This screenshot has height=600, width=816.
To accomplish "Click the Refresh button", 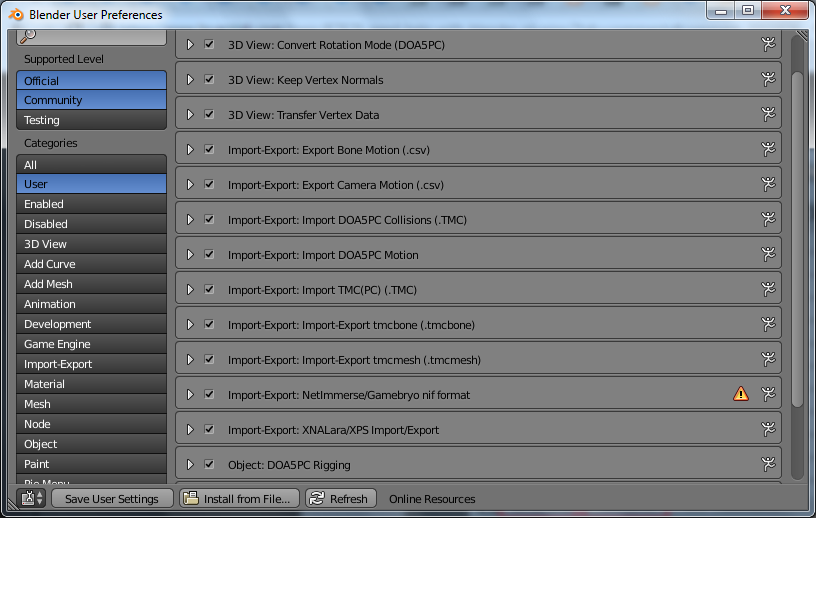I will 341,499.
